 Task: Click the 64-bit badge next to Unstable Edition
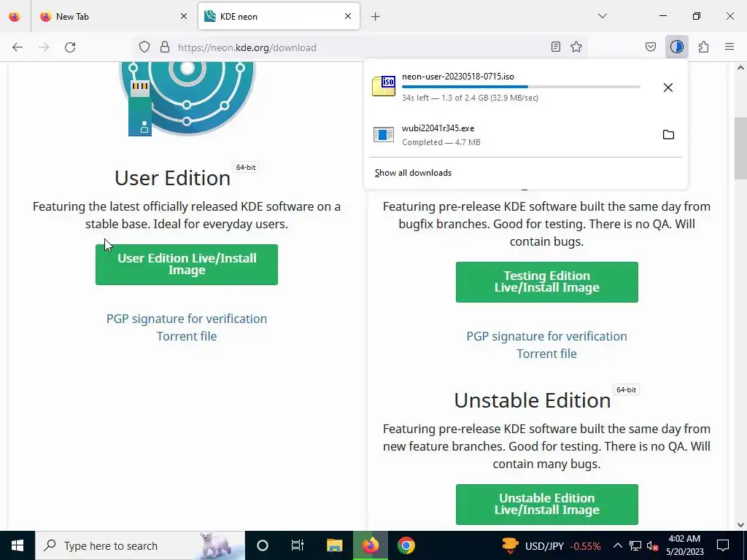point(626,390)
